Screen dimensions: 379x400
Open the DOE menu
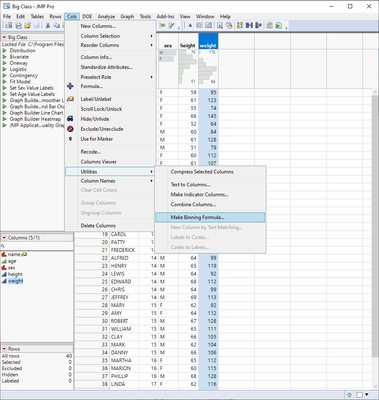point(87,16)
